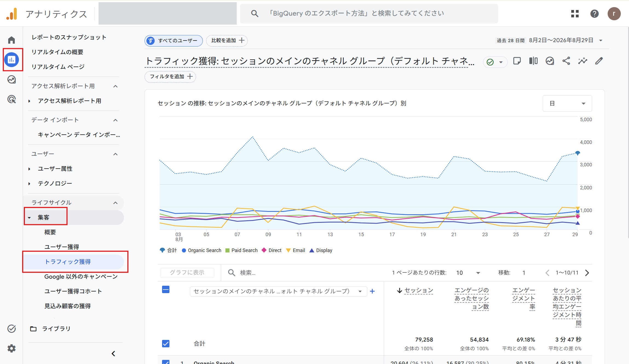Toggle Email series in chart legend

(295, 250)
